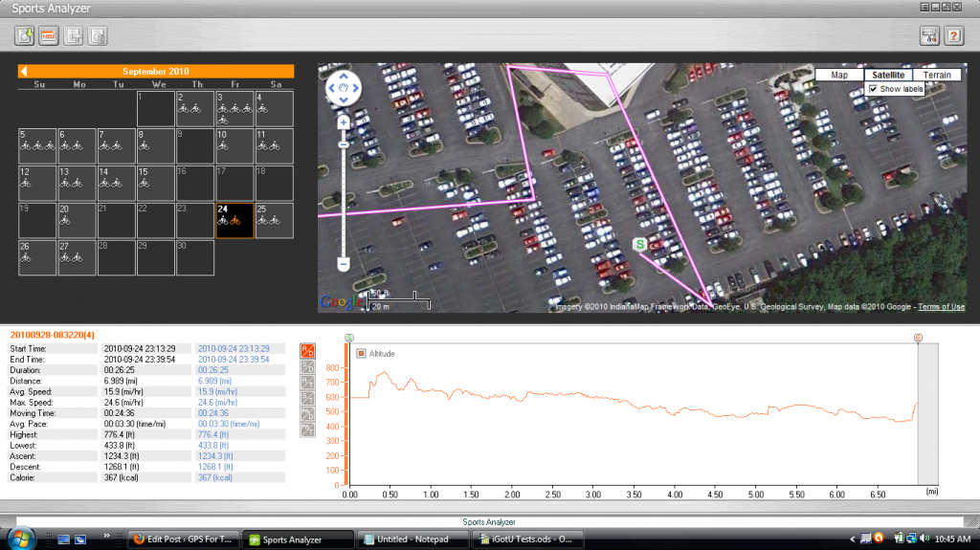
Task: Toggle the Altitude legend checkbox
Action: click(361, 354)
